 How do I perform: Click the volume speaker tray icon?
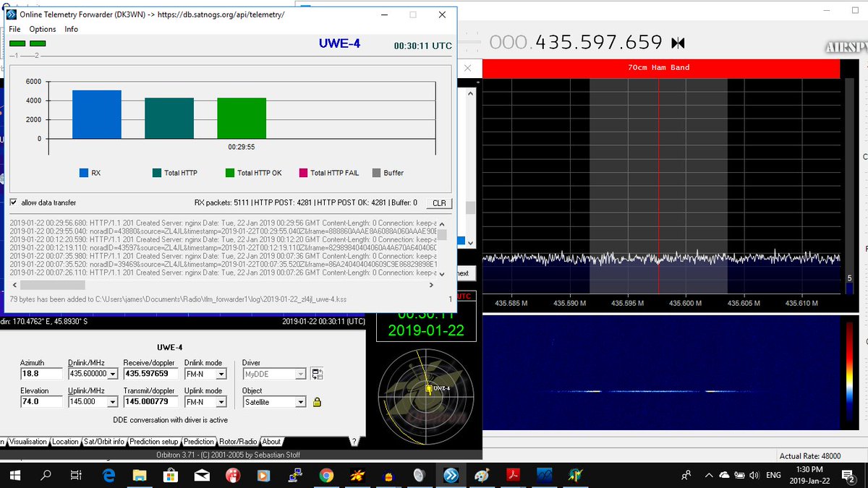[x=754, y=475]
